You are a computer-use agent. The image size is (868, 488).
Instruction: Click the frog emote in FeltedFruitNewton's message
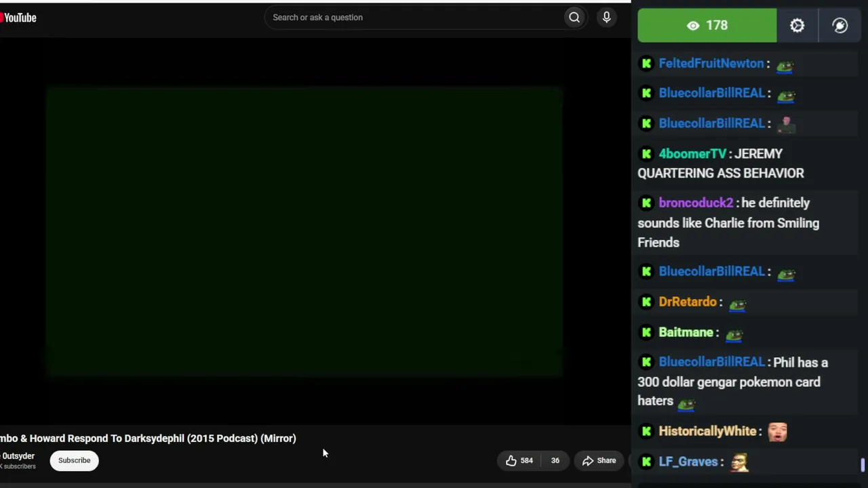785,66
